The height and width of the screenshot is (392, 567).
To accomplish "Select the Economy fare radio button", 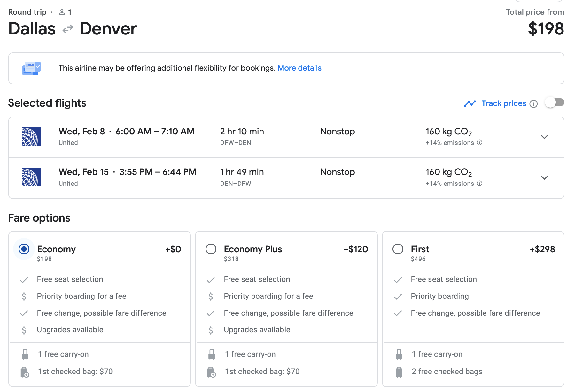I will (24, 249).
